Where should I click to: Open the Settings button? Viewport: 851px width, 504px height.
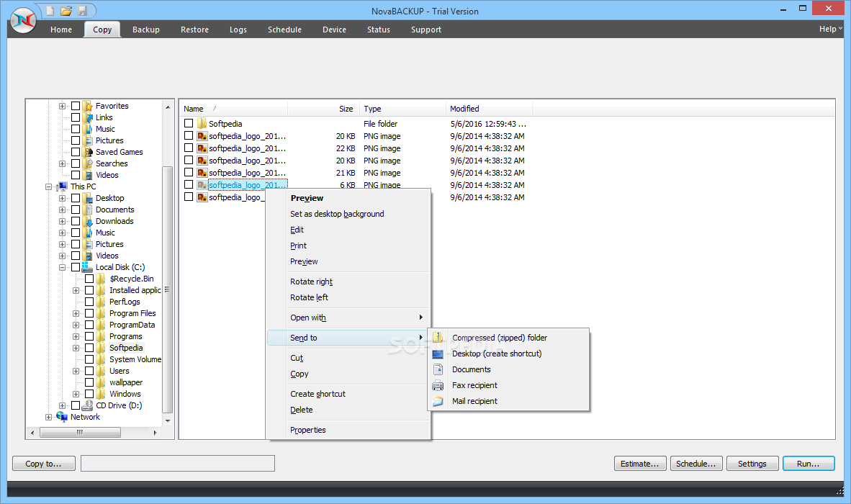point(752,463)
